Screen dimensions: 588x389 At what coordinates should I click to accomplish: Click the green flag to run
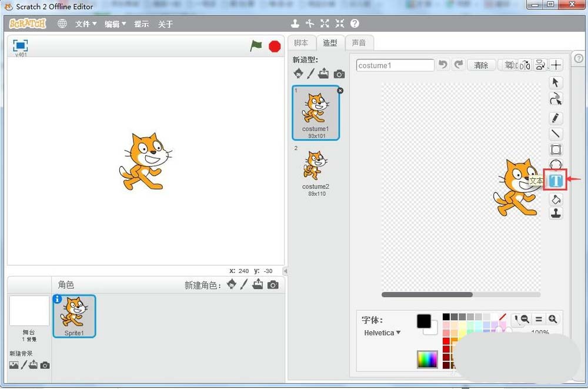[256, 46]
